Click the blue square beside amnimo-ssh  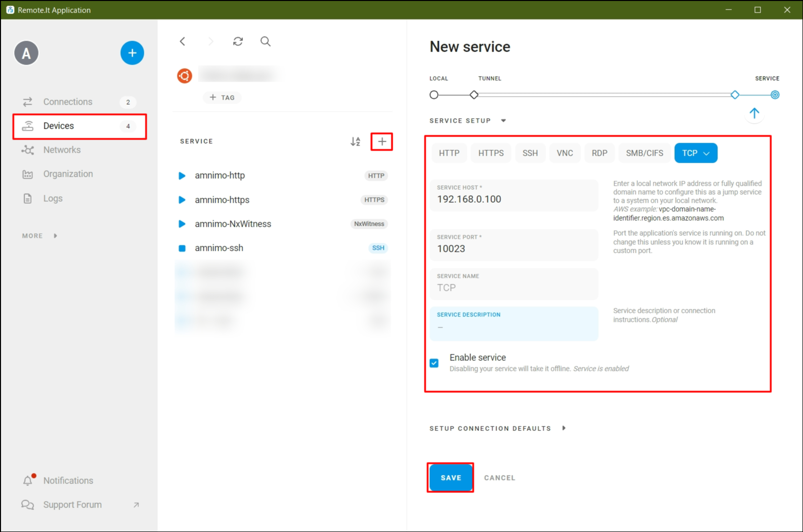click(x=182, y=248)
